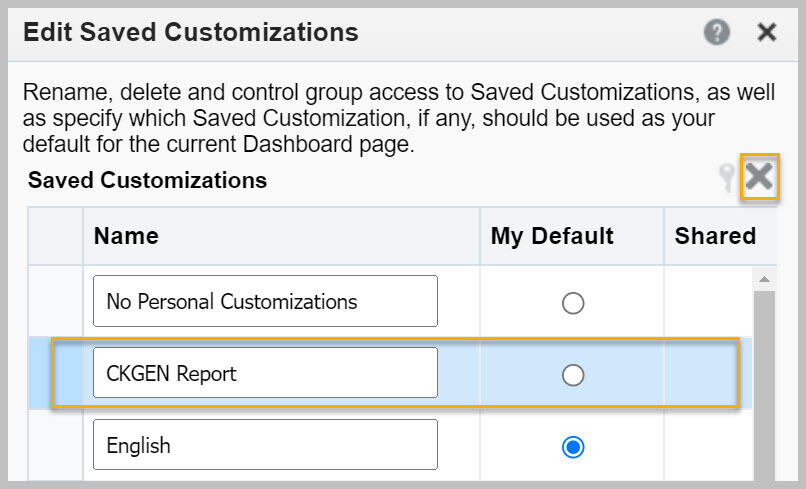The width and height of the screenshot is (806, 489).
Task: Click the Shared cell of CKGEN Report row
Action: click(x=709, y=373)
